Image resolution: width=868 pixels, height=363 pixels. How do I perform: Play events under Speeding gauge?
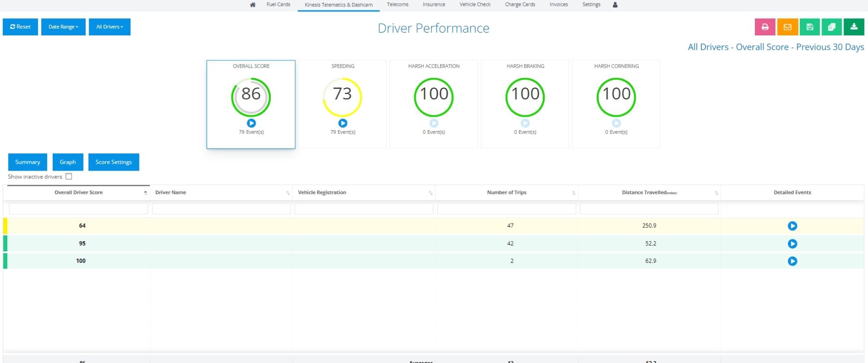point(343,123)
